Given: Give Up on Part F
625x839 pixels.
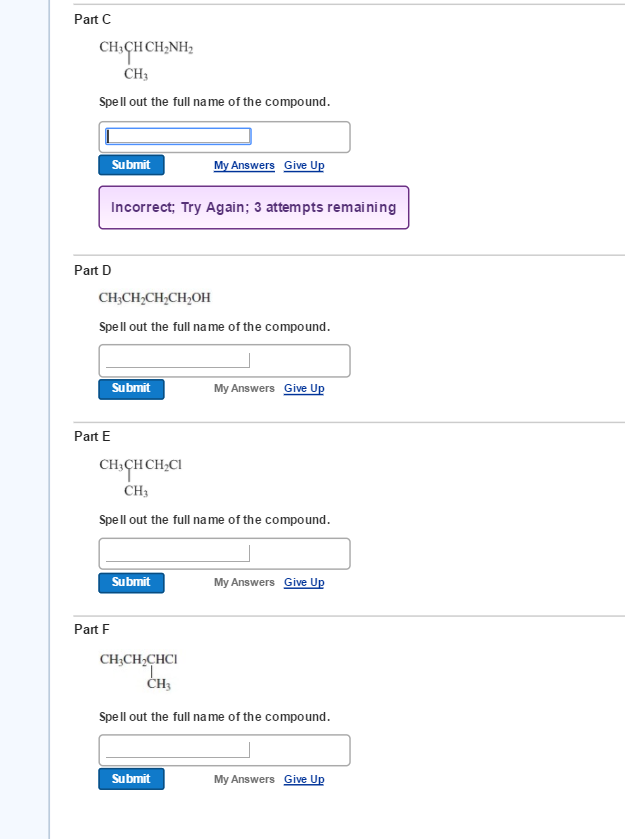Looking at the screenshot, I should pos(303,778).
